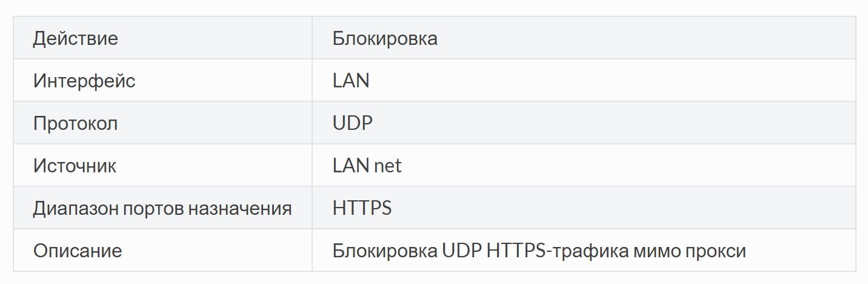The image size is (868, 284).
Task: Click the "Протокол" row label
Action: click(x=76, y=123)
